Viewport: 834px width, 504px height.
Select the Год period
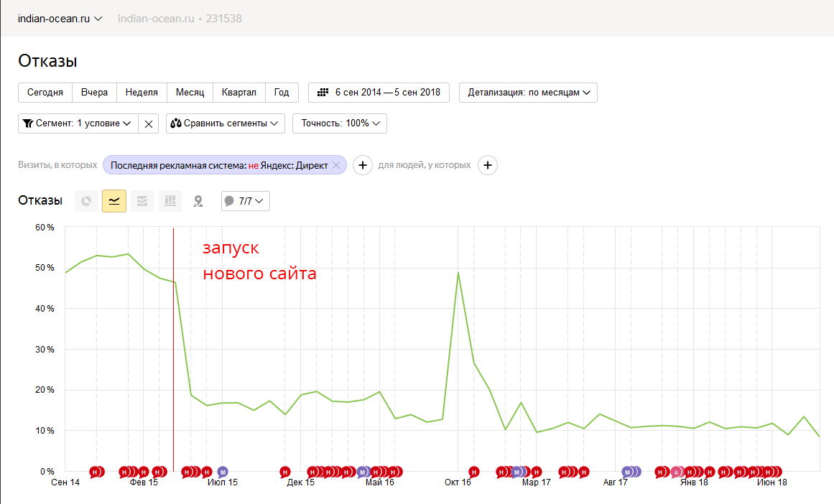282,93
